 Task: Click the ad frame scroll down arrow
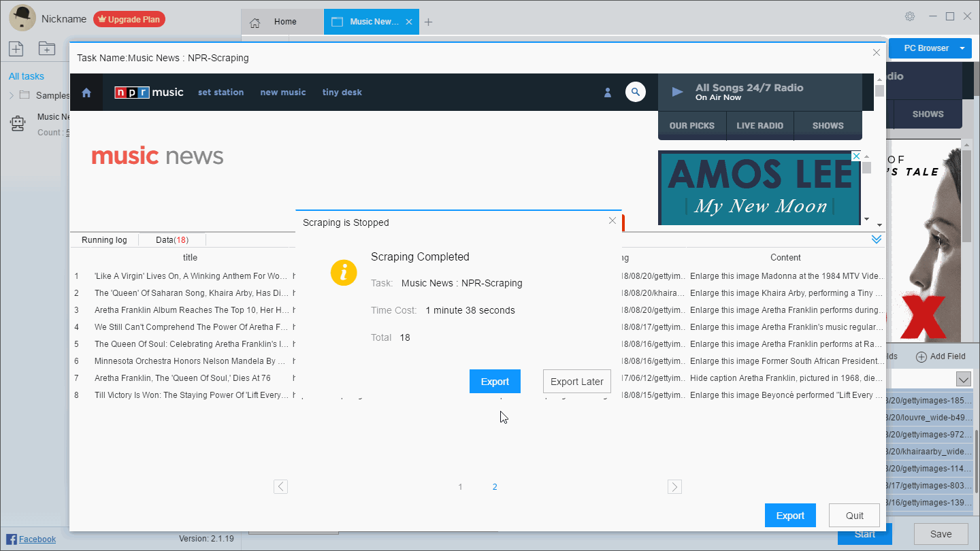(x=866, y=219)
